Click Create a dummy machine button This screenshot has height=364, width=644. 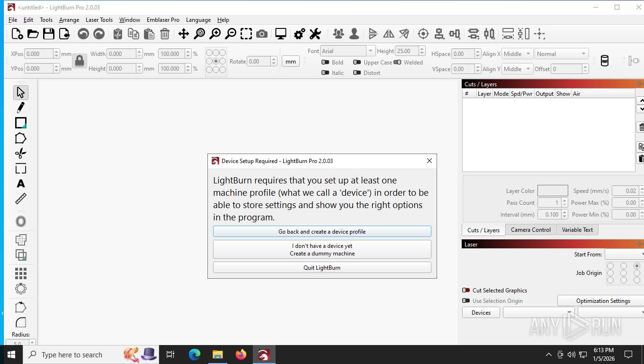coord(322,249)
